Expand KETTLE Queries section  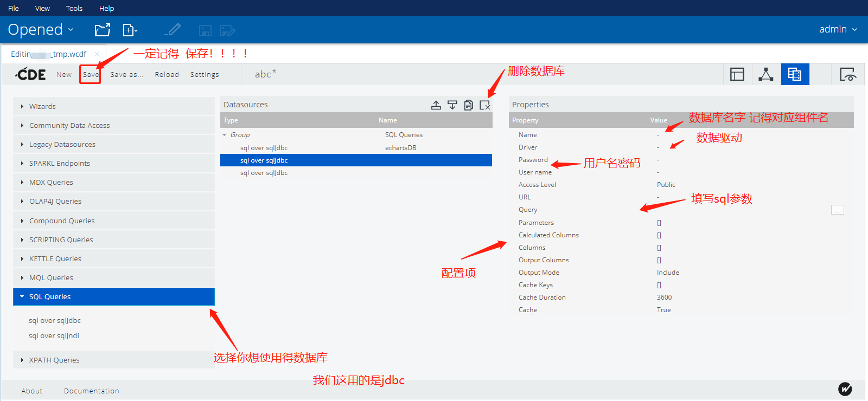click(114, 258)
